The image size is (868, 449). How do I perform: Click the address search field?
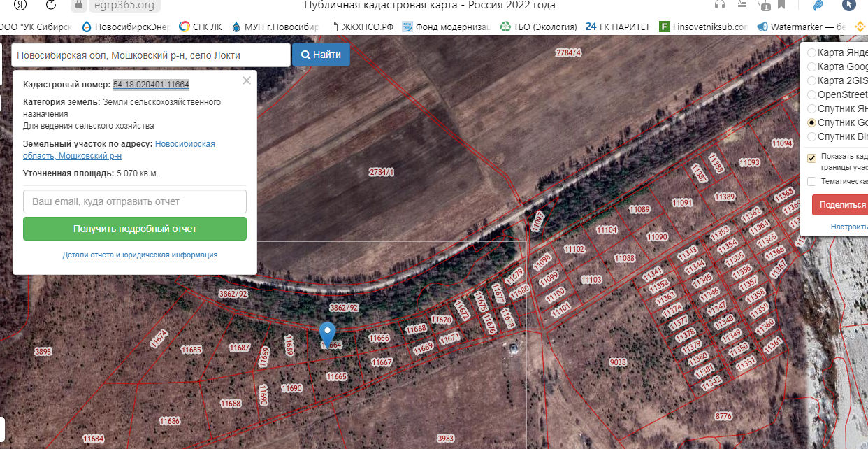coord(151,55)
